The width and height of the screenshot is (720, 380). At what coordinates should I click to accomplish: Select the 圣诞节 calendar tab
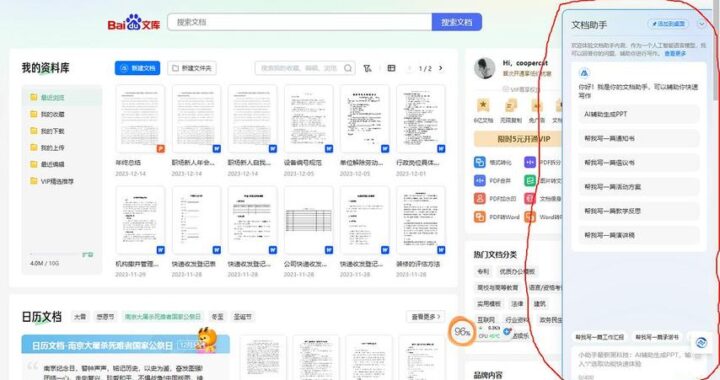[x=242, y=317]
